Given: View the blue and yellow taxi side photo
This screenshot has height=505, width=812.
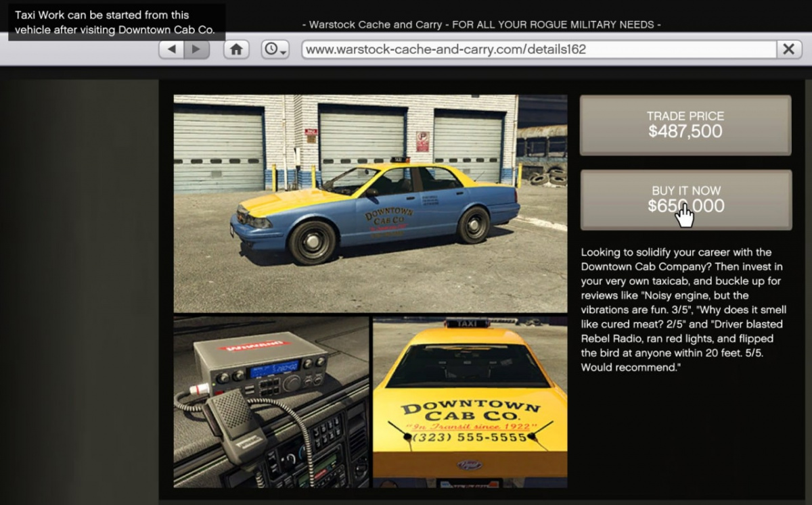Looking at the screenshot, I should coord(370,203).
